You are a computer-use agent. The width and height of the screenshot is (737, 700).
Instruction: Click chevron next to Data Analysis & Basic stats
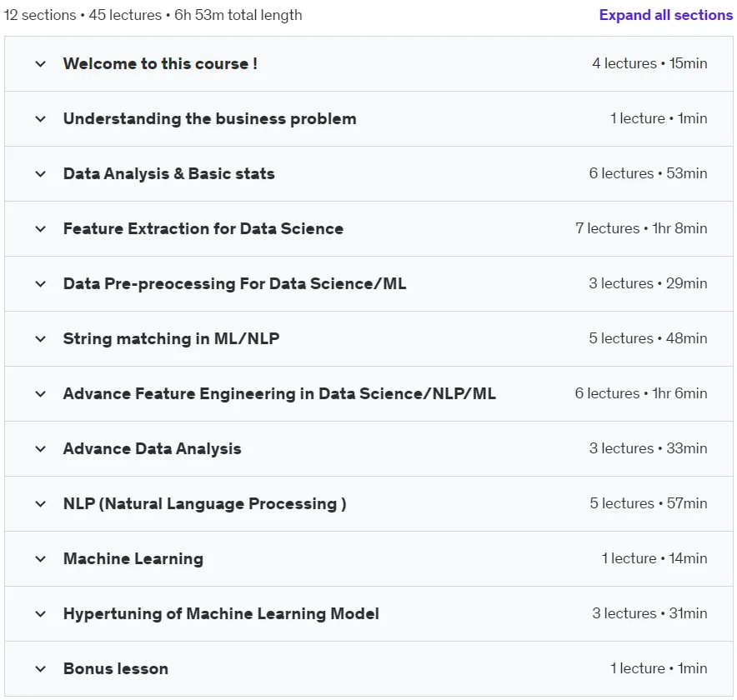coord(41,174)
